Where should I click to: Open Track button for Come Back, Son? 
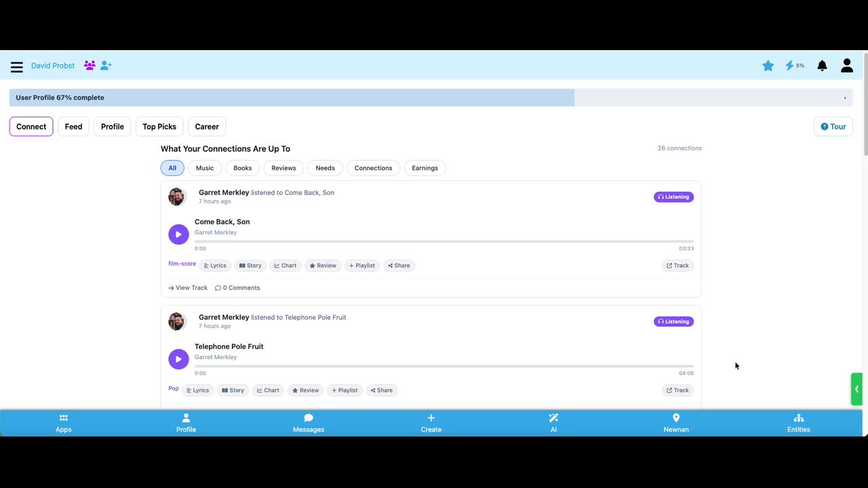tap(677, 266)
